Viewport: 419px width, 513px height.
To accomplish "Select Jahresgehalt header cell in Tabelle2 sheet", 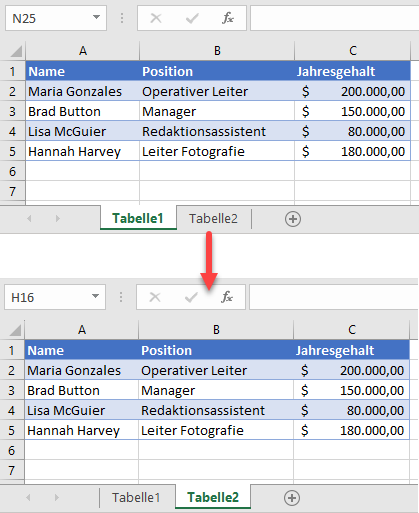I will pyautogui.click(x=352, y=350).
